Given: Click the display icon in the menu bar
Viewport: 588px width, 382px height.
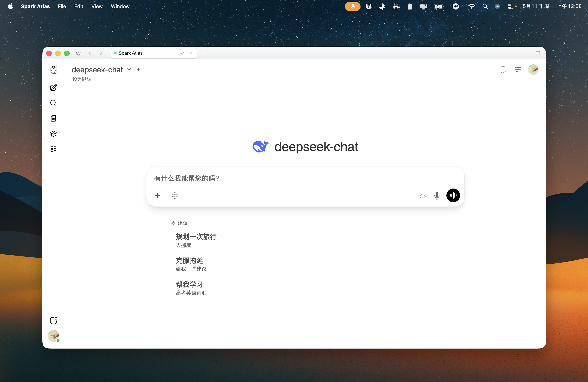Looking at the screenshot, I should click(x=423, y=6).
